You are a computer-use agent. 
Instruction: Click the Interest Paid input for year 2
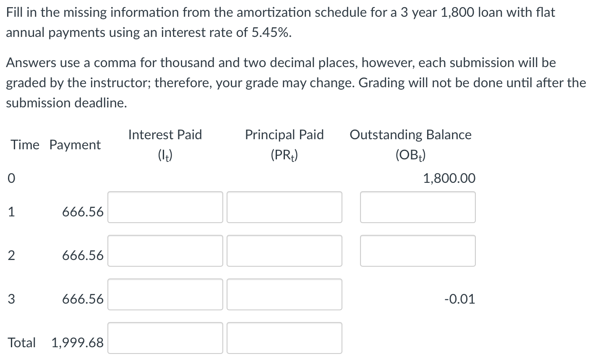click(x=165, y=251)
